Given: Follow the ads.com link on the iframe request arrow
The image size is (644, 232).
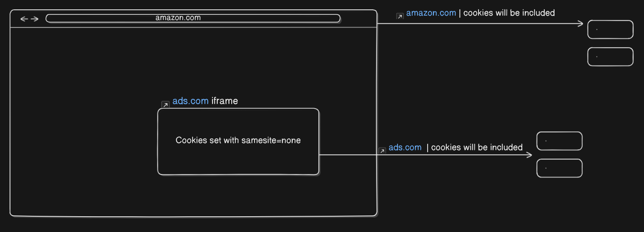Looking at the screenshot, I should coord(405,147).
